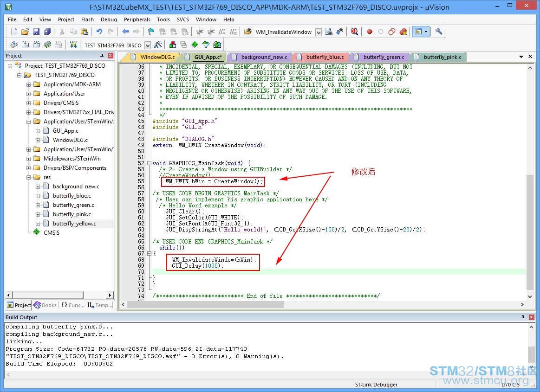This screenshot has width=540, height=392.
Task: Navigate backwards with blue arrow
Action: click(x=125, y=32)
